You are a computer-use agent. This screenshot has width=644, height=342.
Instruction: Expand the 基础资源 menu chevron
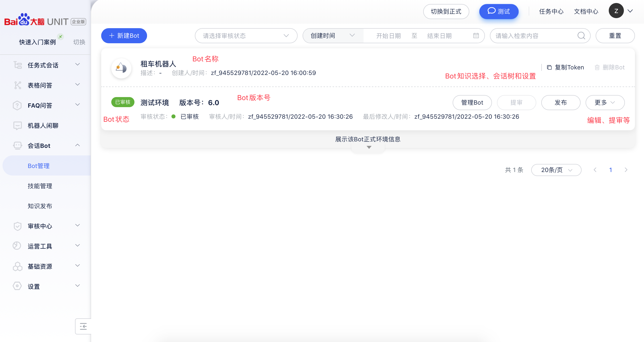(x=78, y=266)
